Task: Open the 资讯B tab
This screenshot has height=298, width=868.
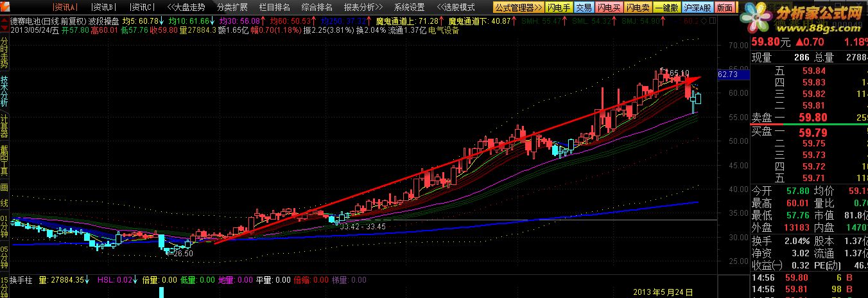Action: (103, 8)
